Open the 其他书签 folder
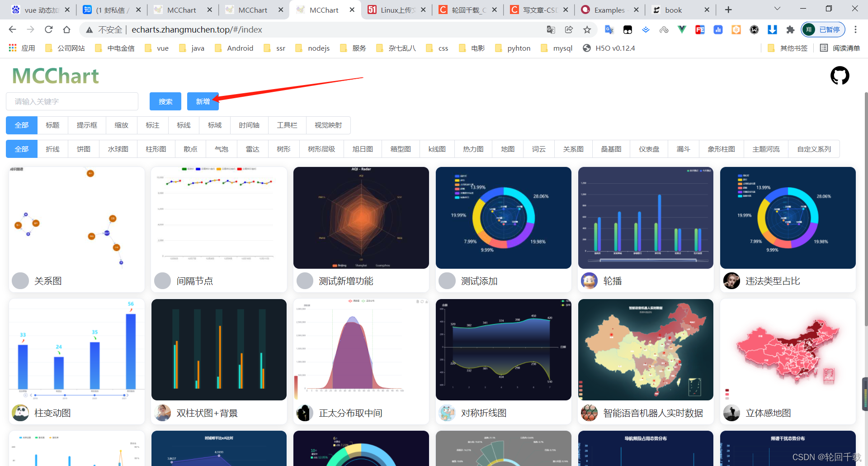Viewport: 868px width, 466px height. [x=788, y=48]
